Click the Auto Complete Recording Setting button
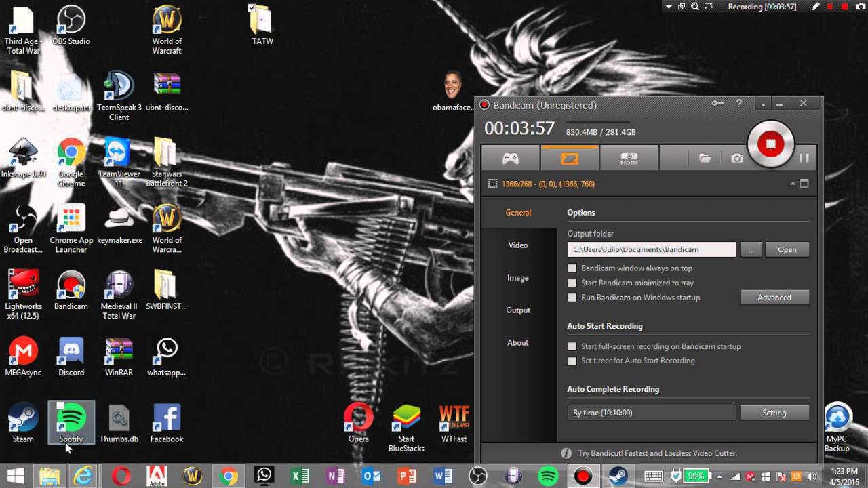Image resolution: width=868 pixels, height=488 pixels. point(774,413)
